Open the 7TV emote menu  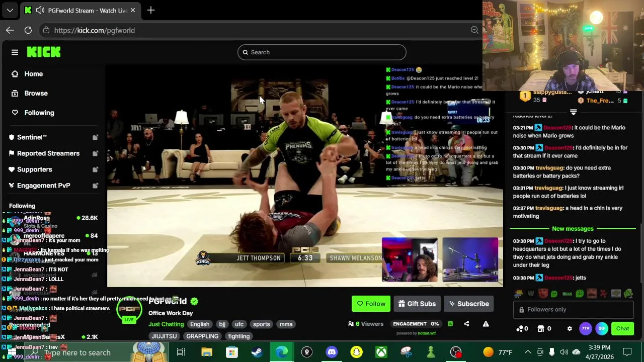(585, 329)
